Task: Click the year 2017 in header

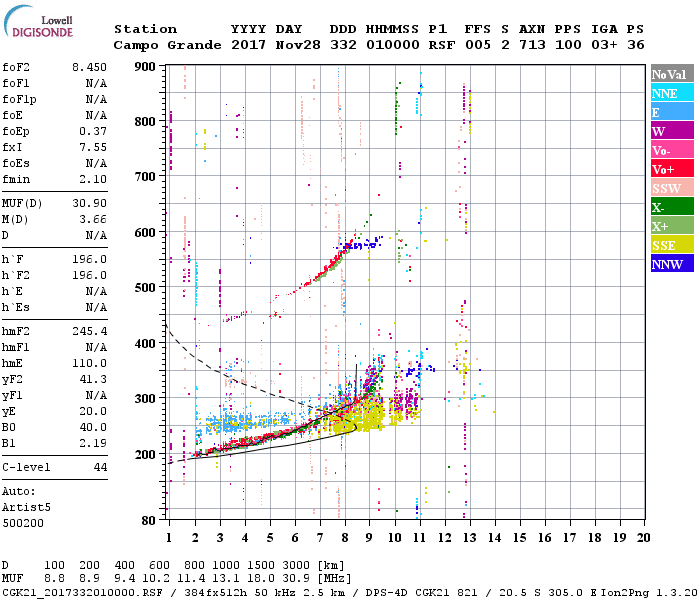Action: [249, 45]
